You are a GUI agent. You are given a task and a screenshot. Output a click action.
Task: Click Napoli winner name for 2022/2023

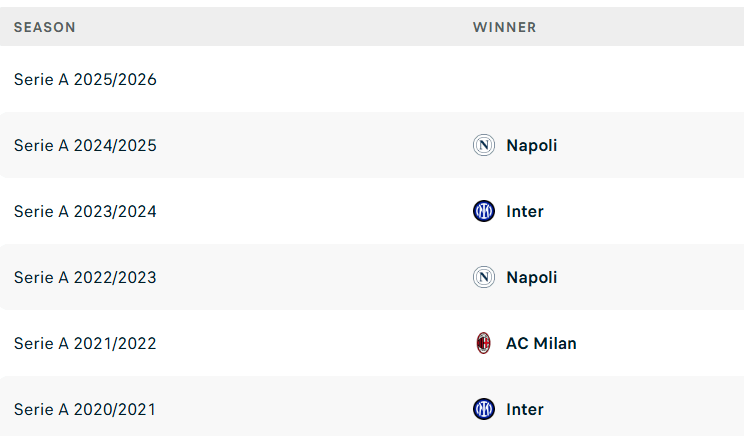[x=531, y=277]
